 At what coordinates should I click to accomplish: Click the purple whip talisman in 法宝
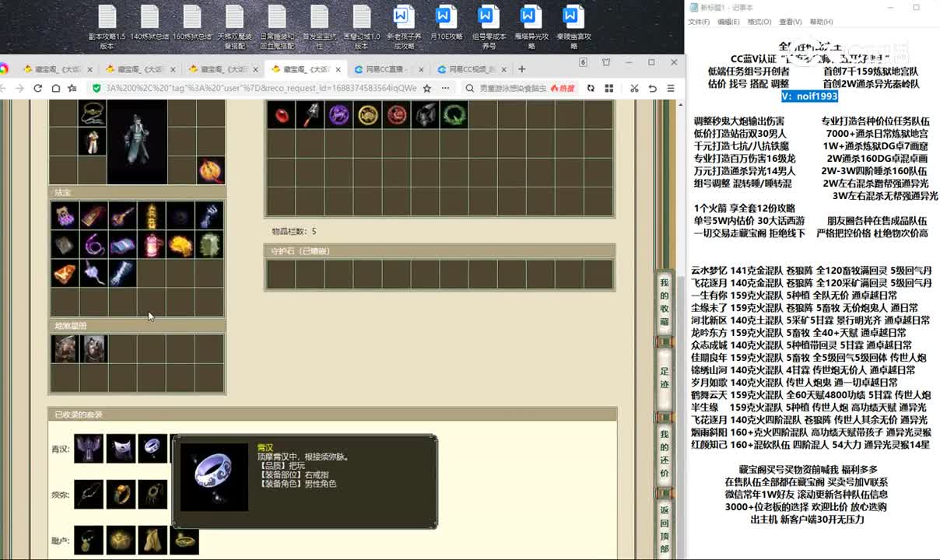[93, 244]
